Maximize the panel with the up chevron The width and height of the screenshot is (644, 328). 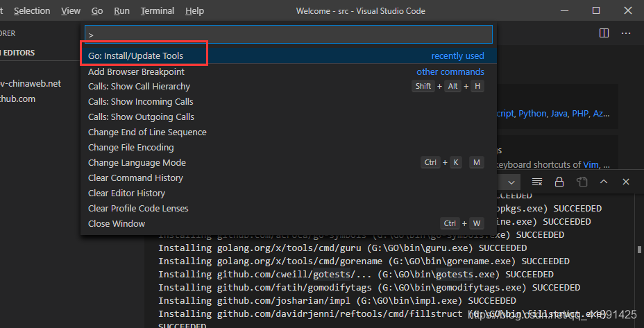click(604, 182)
